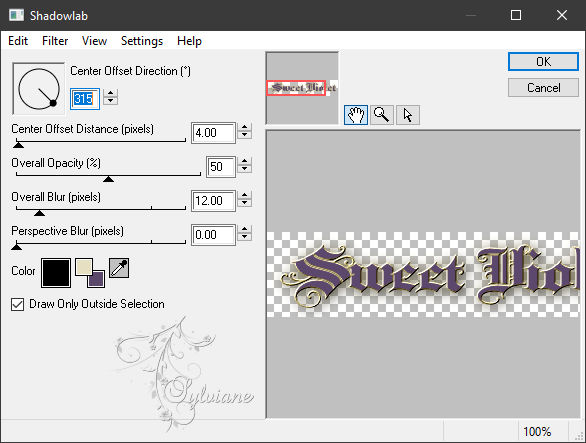The image size is (586, 443).
Task: Click the foreground/background color swap icon
Action: pos(90,273)
